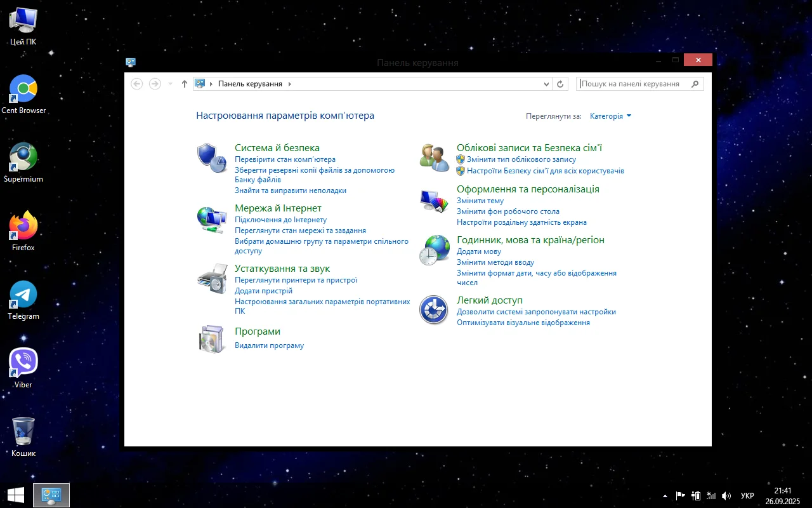Expand the 'Категорія' view-by dropdown
This screenshot has width=812, height=508.
tap(610, 116)
